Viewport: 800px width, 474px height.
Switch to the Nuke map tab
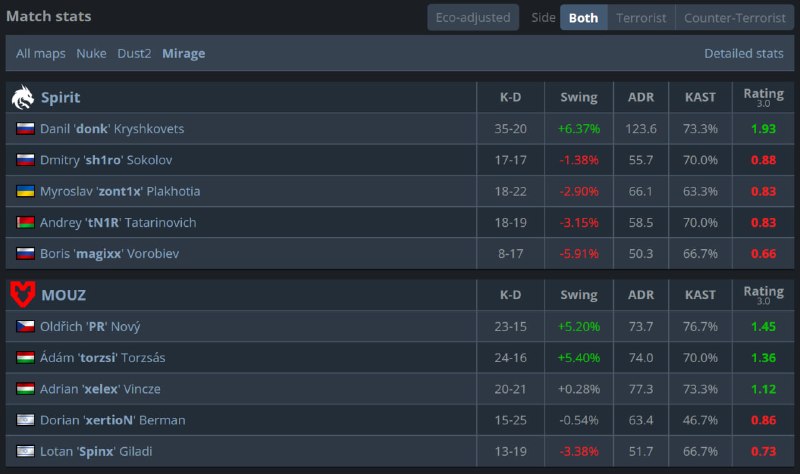pyautogui.click(x=91, y=53)
